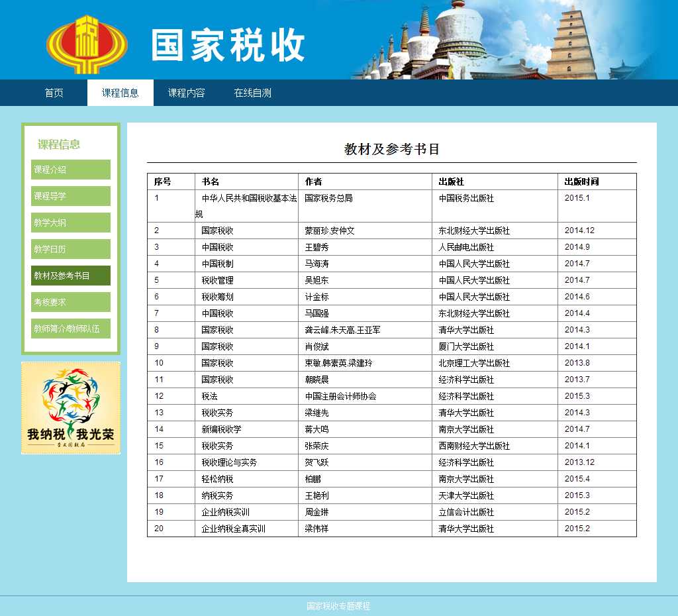This screenshot has width=678, height=616.
Task: Select the row for 税收筹划
Action: tap(218, 297)
